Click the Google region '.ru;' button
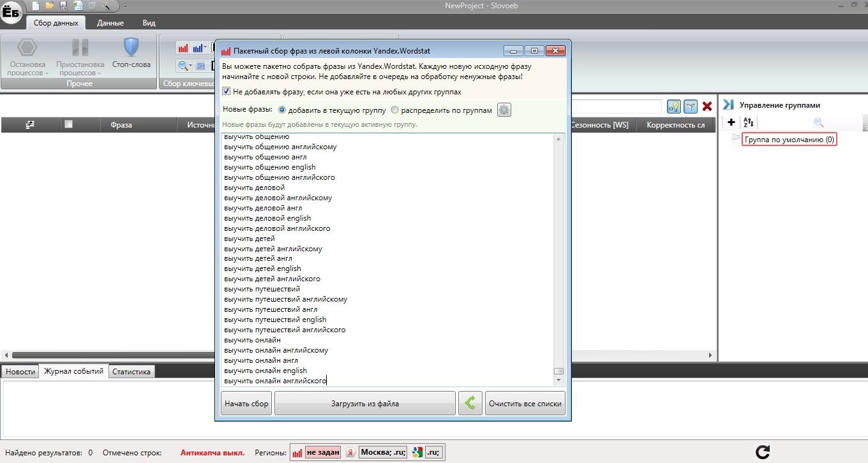Viewport: 868px width, 463px height. pos(433,453)
